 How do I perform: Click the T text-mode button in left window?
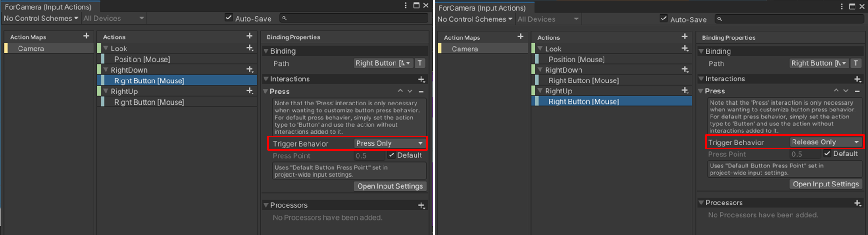pos(420,63)
